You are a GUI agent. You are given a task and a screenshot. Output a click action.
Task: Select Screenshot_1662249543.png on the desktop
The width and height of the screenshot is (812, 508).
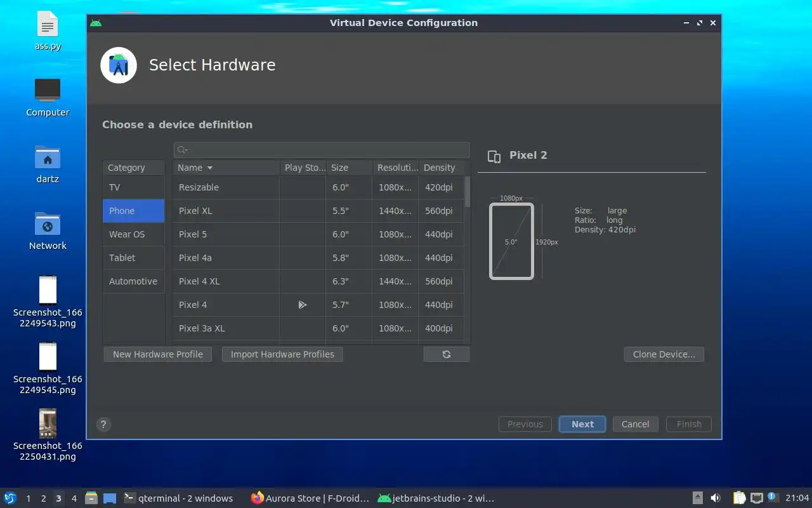point(48,302)
